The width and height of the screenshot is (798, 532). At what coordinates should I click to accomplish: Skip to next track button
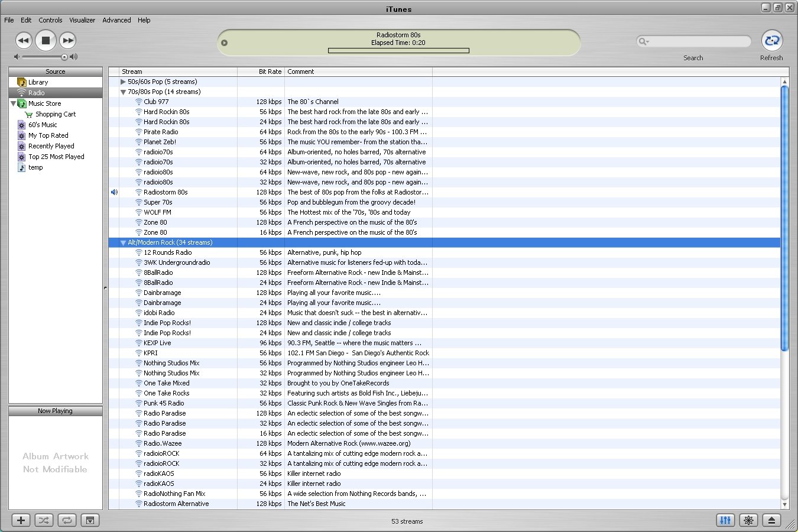(x=68, y=41)
